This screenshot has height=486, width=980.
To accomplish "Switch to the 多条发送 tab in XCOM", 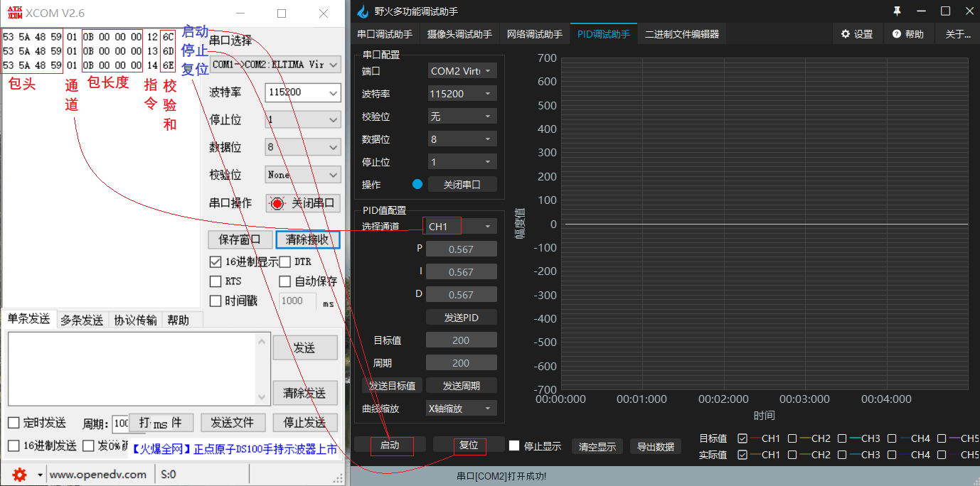I will coord(81,320).
